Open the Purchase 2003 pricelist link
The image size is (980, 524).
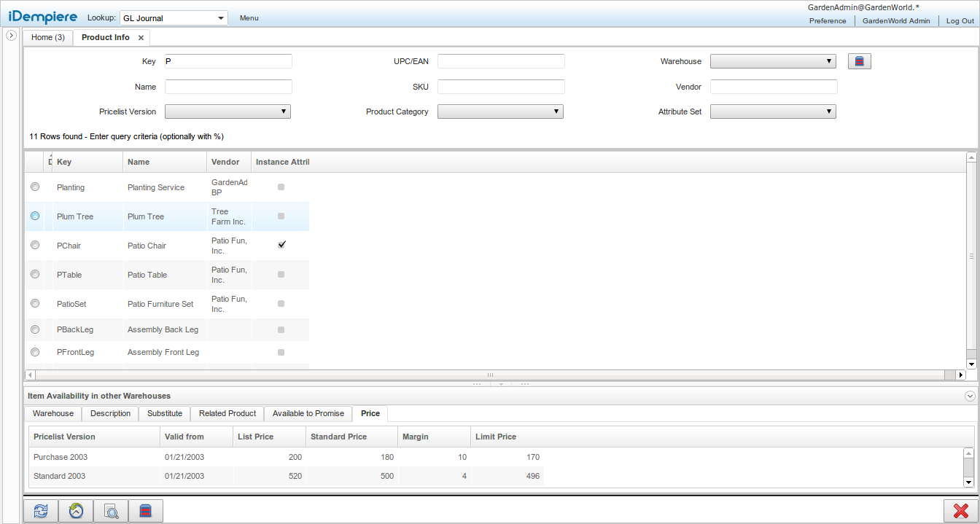click(60, 457)
